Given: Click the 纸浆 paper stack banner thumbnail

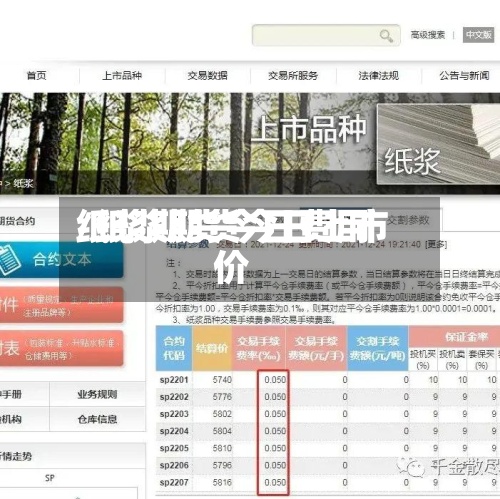Looking at the screenshot, I should 438,144.
